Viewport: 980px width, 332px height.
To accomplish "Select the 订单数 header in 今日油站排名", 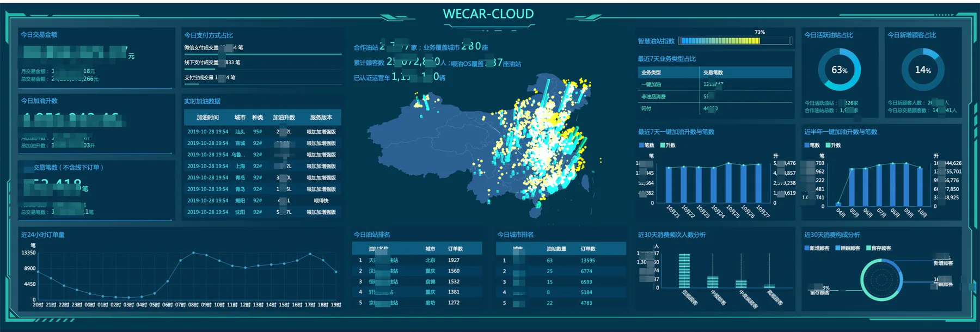I will point(455,249).
